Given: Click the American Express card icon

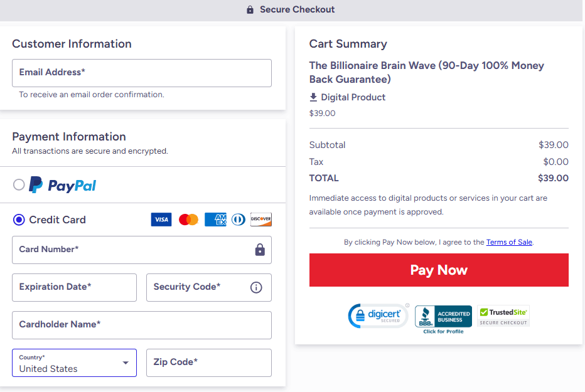Looking at the screenshot, I should coord(215,220).
